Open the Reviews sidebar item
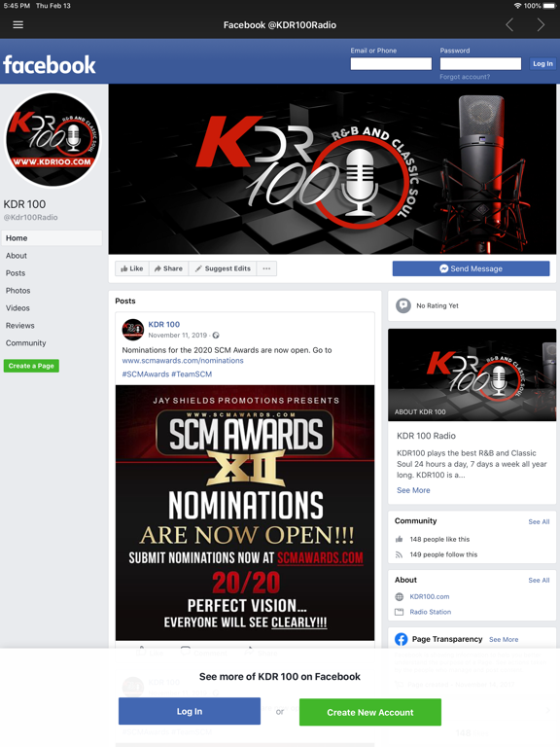Viewport: 560px width, 747px height. click(20, 326)
